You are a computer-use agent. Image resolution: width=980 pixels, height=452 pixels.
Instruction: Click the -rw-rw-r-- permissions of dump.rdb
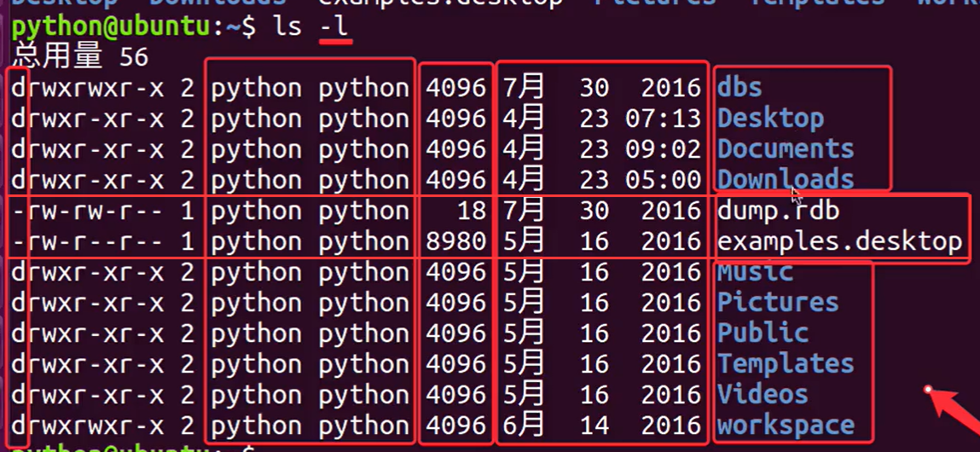click(87, 211)
